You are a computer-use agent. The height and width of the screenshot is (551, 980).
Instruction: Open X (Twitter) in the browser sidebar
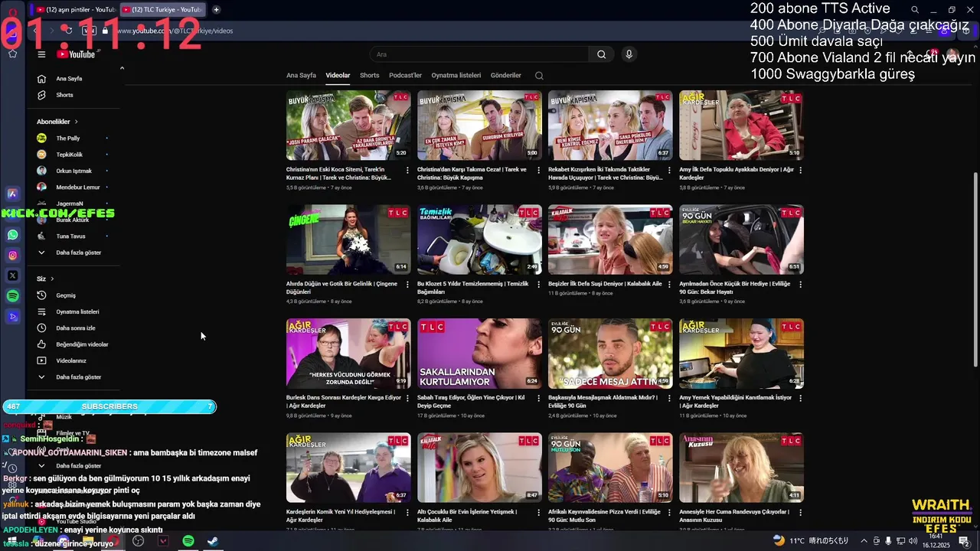tap(12, 275)
